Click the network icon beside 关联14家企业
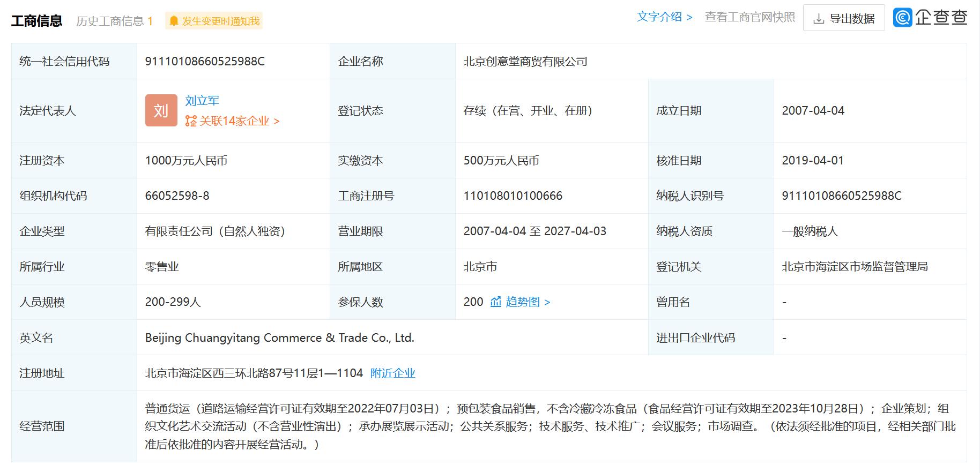This screenshot has width=980, height=473. [191, 121]
